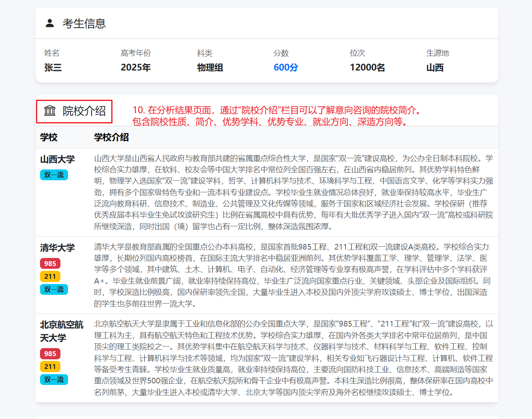Select the blue score value 600分
The image size is (532, 419).
(286, 67)
